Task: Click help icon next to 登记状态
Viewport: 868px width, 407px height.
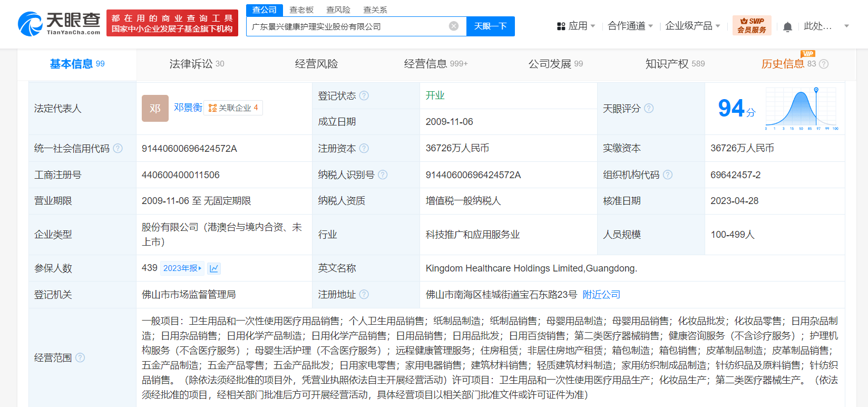Action: (364, 96)
